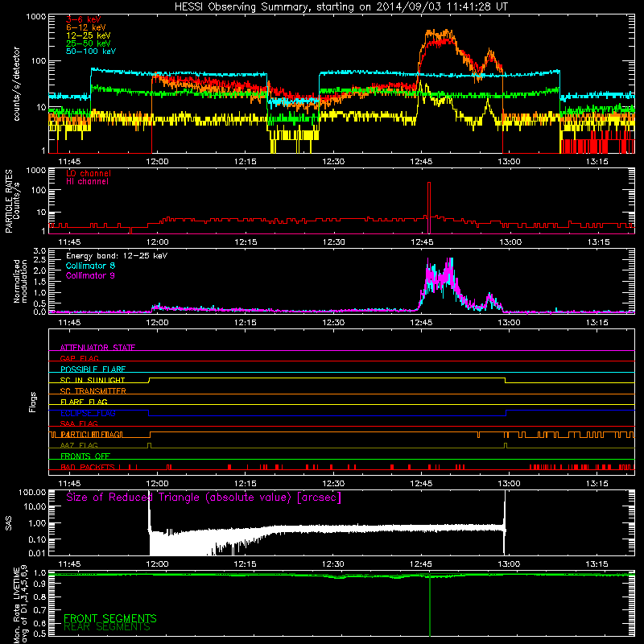Select the HI channel legend label
Screen dimensions: 644x644
pyautogui.click(x=88, y=182)
